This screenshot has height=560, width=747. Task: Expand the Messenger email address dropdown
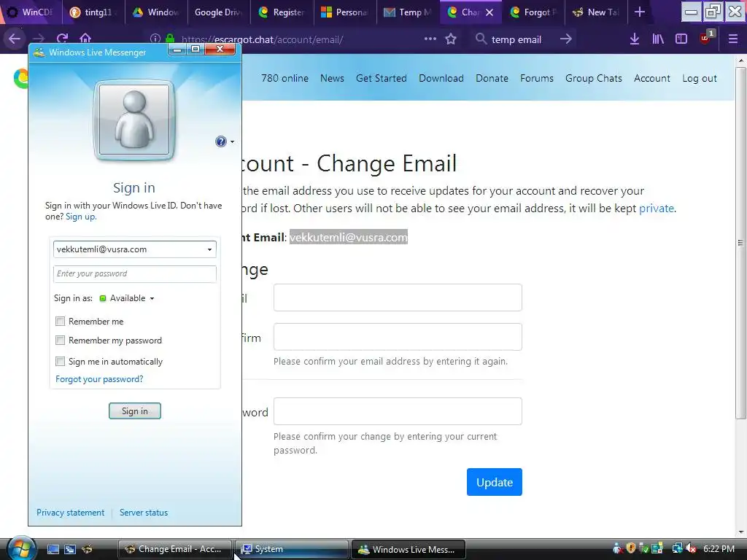(x=209, y=249)
